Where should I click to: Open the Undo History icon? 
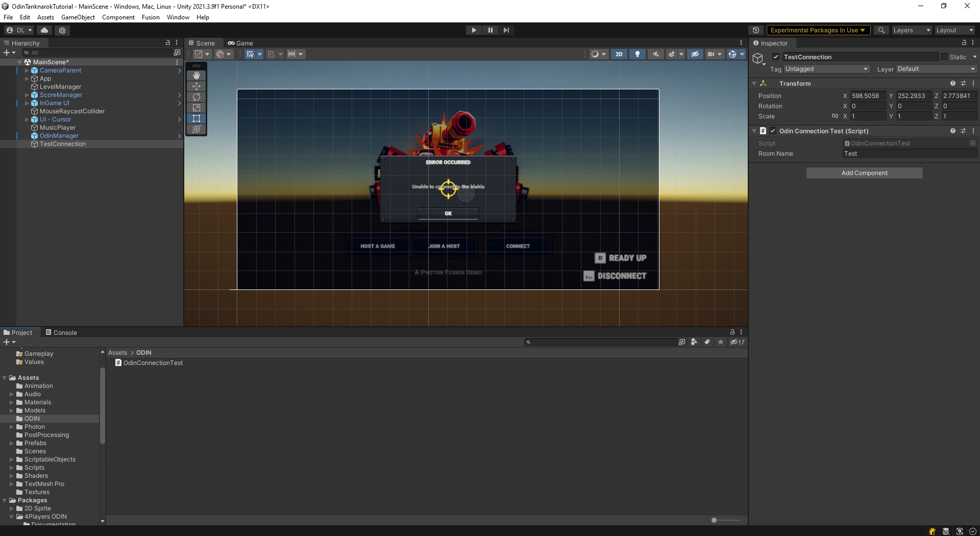coord(756,30)
